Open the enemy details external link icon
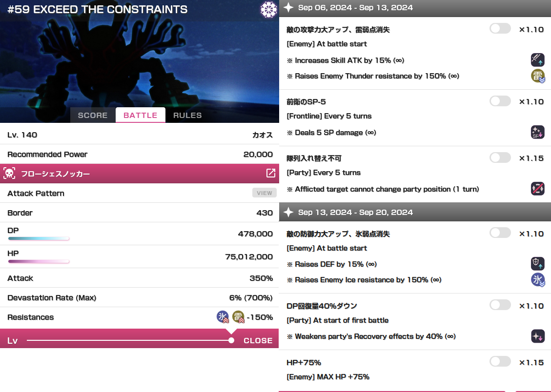This screenshot has height=392, width=551. coord(271,173)
